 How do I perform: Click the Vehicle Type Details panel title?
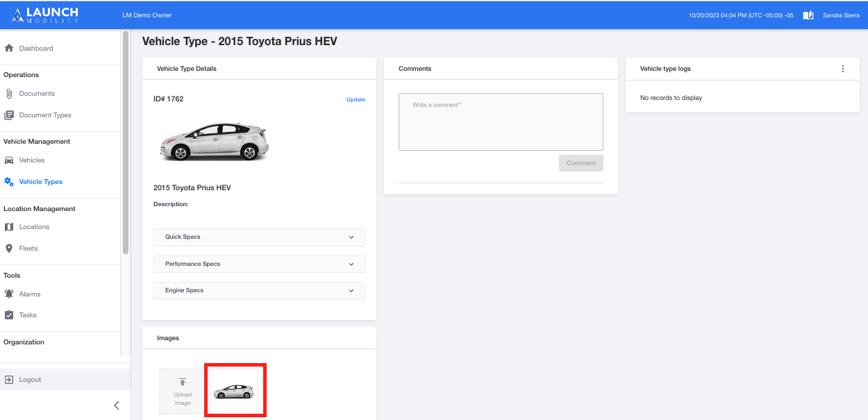[x=187, y=69]
